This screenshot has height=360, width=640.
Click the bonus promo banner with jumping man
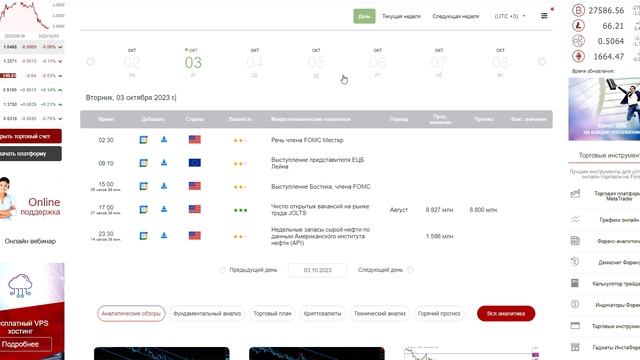(x=604, y=109)
